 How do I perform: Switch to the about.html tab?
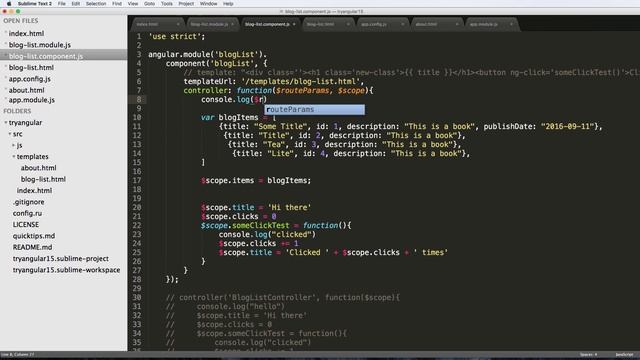point(427,24)
